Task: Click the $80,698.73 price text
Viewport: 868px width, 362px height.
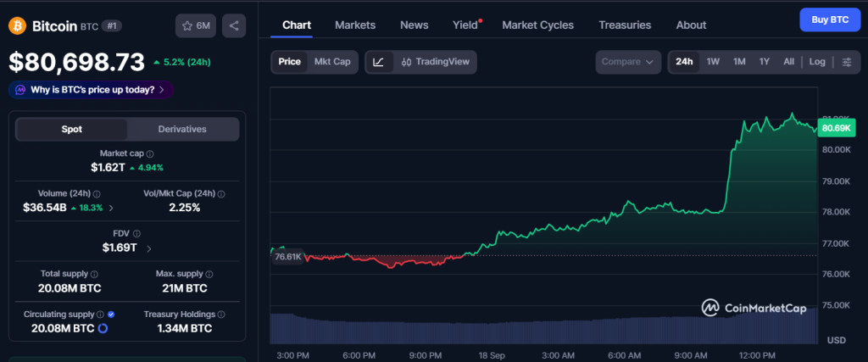Action: point(76,62)
